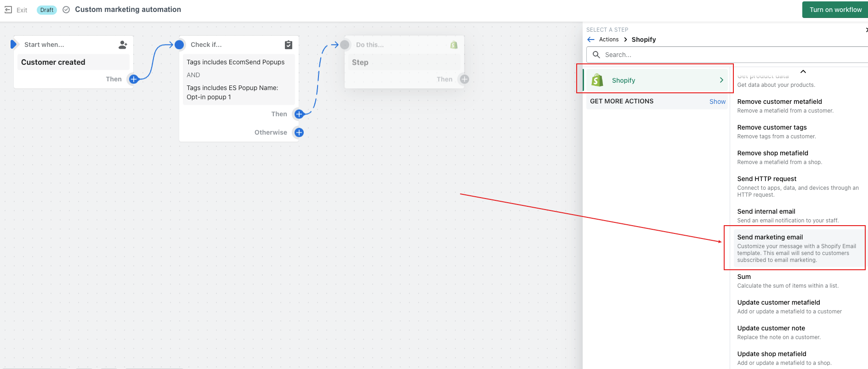868x369 pixels.
Task: Click the Custom marketing automation title
Action: pyautogui.click(x=128, y=10)
